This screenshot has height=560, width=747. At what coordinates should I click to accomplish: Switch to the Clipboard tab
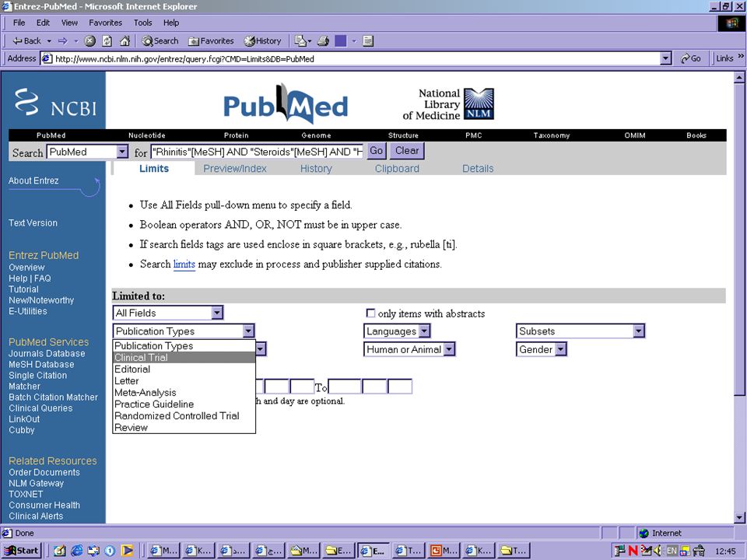click(x=397, y=169)
